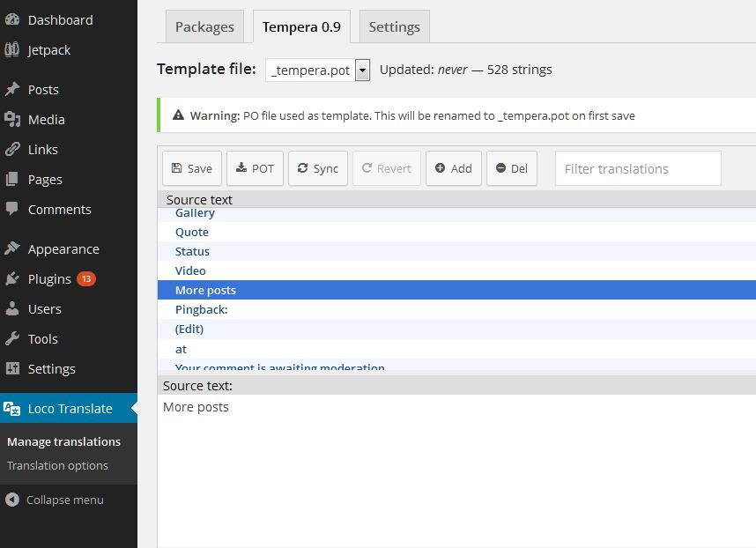Click the Sync refresh arrows icon

[x=303, y=167]
